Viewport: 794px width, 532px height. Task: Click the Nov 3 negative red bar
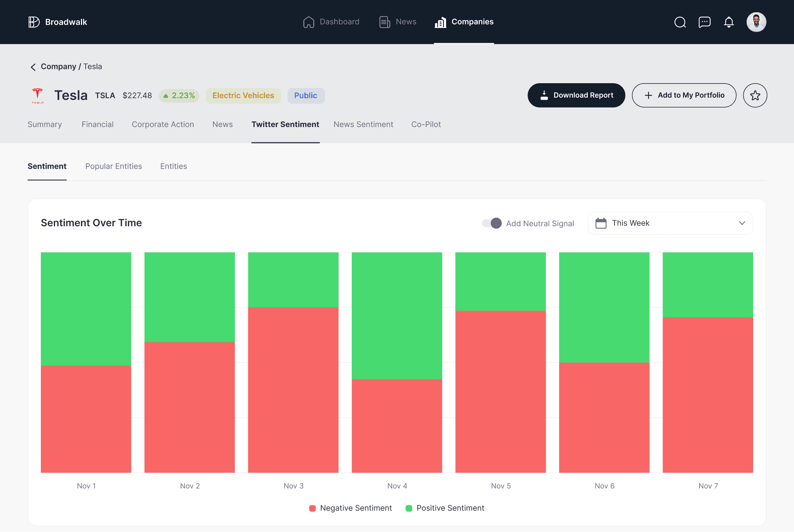(293, 390)
